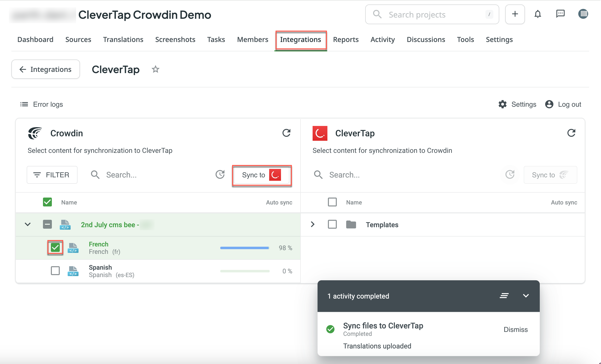The width and height of the screenshot is (601, 364).
Task: Collapse the 2nd July cms bee row
Action: pos(28,224)
